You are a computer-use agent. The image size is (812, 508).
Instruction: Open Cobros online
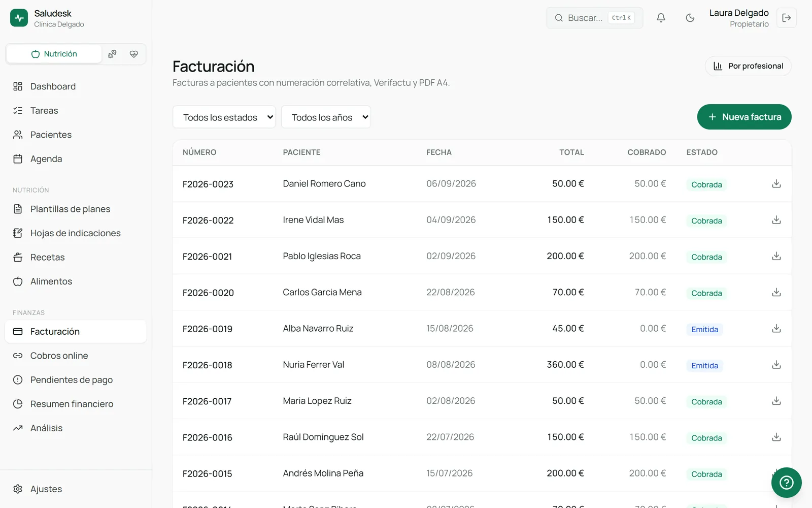[x=76, y=356]
